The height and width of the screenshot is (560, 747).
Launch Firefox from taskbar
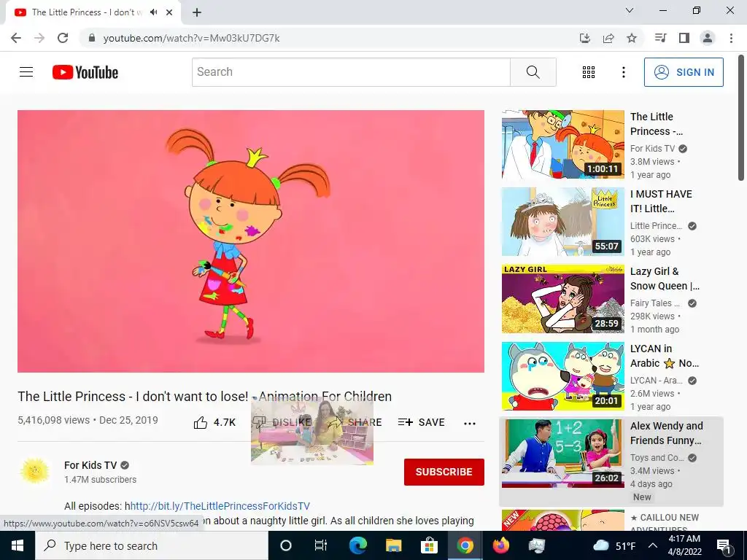point(500,545)
